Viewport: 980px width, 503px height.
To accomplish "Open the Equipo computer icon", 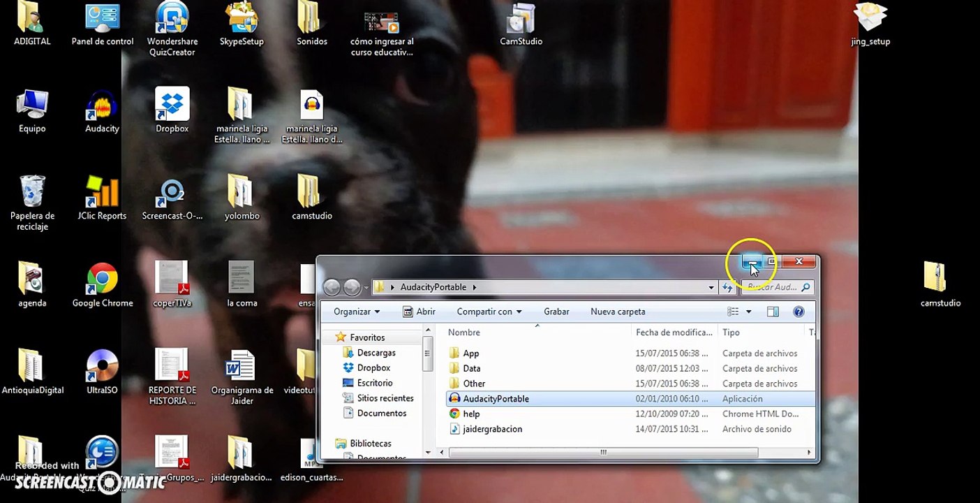I will pos(32,111).
